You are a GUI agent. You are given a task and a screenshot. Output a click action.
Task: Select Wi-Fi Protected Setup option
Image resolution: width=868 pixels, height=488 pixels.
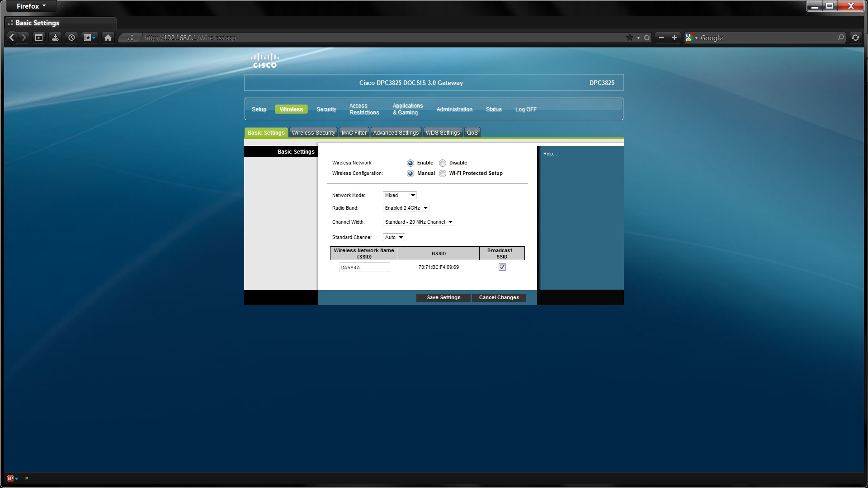443,174
